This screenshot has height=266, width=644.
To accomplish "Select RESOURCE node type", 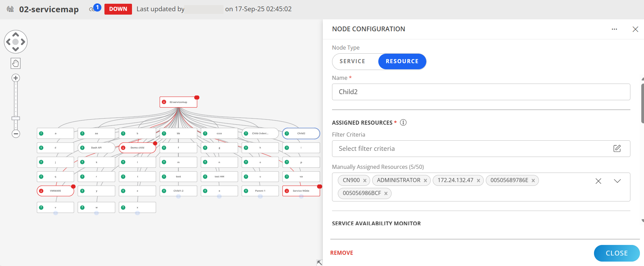I will [x=402, y=61].
